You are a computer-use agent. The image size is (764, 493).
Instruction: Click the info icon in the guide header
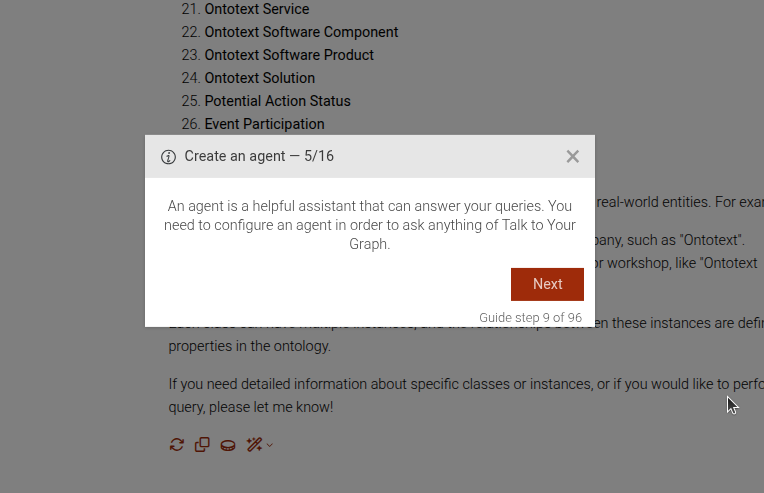(168, 157)
